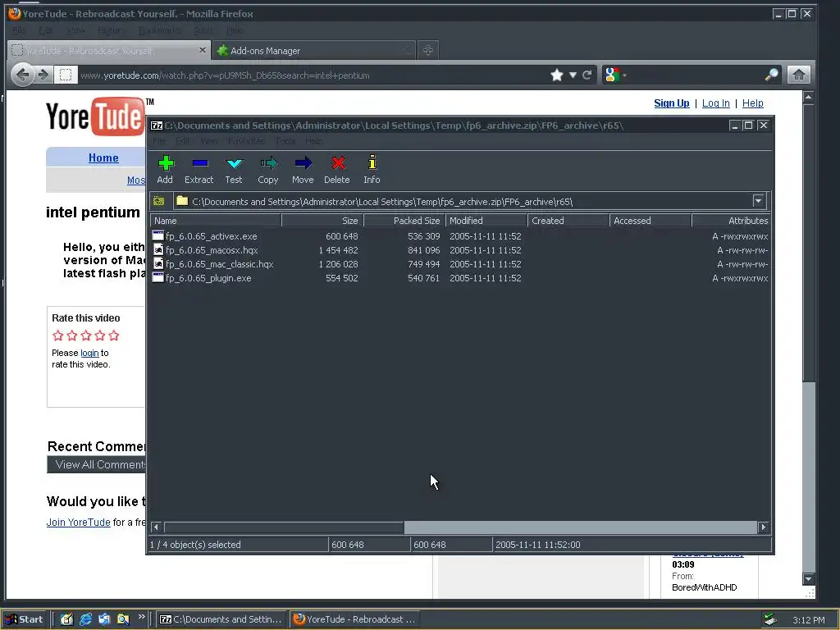Open the 7-Zip address path dropdown
Image resolution: width=840 pixels, height=630 pixels.
point(758,201)
